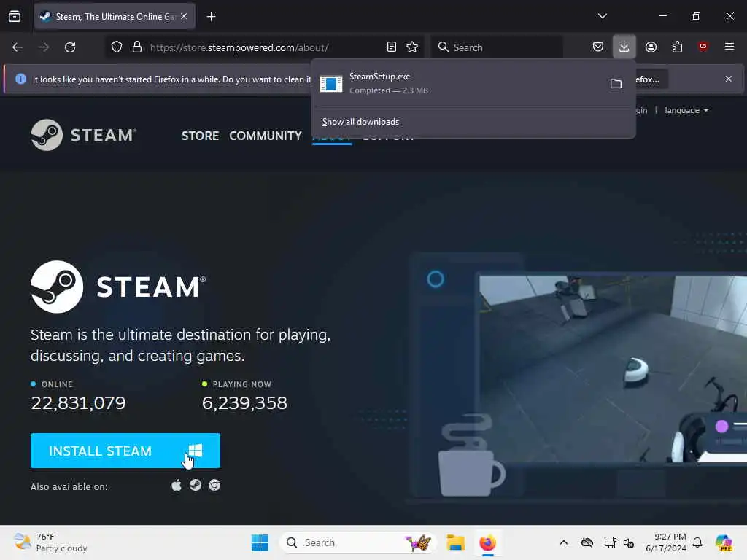The width and height of the screenshot is (747, 560).
Task: Click the muted volume tray icon
Action: pyautogui.click(x=629, y=542)
